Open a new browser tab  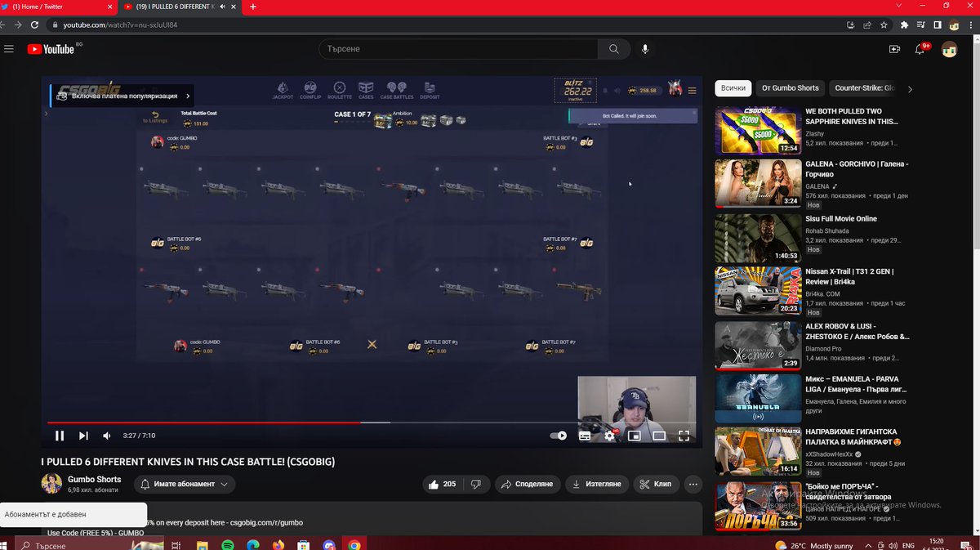253,7
